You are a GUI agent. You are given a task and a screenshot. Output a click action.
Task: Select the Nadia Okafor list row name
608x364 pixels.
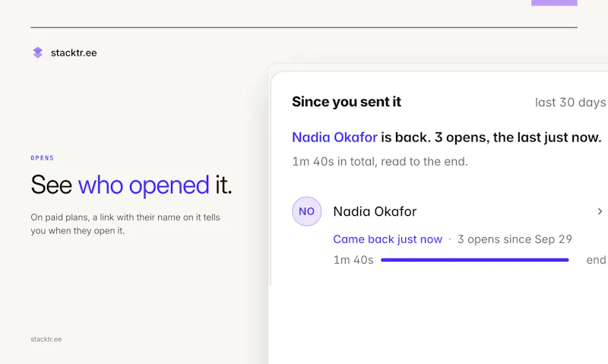[375, 211]
